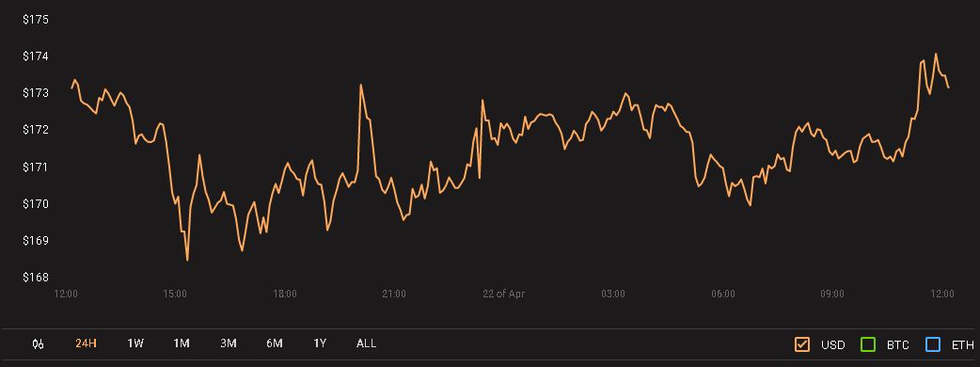Image resolution: width=980 pixels, height=367 pixels.
Task: Show ALL time price history
Action: click(366, 343)
